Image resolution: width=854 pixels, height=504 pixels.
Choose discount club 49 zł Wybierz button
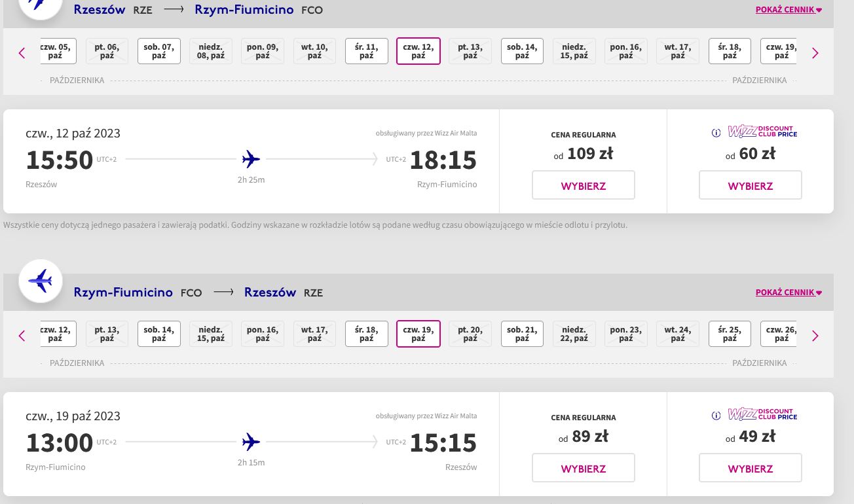751,468
